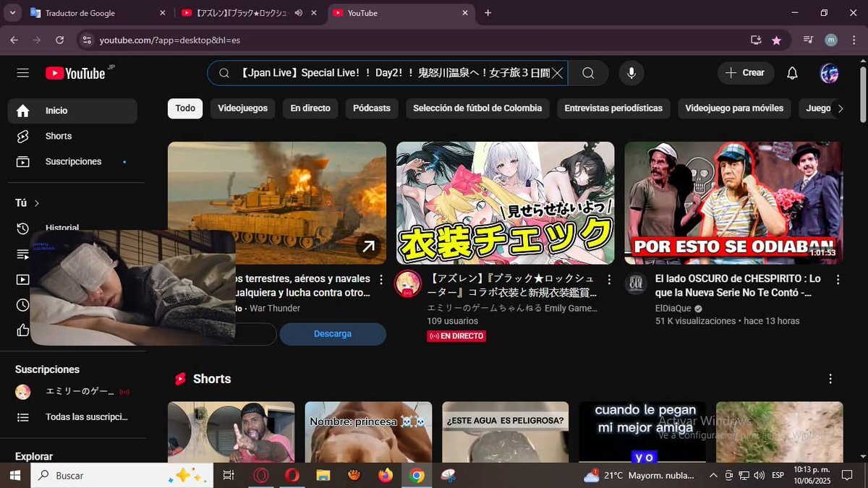Click the Crear button
The width and height of the screenshot is (868, 488).
click(746, 73)
